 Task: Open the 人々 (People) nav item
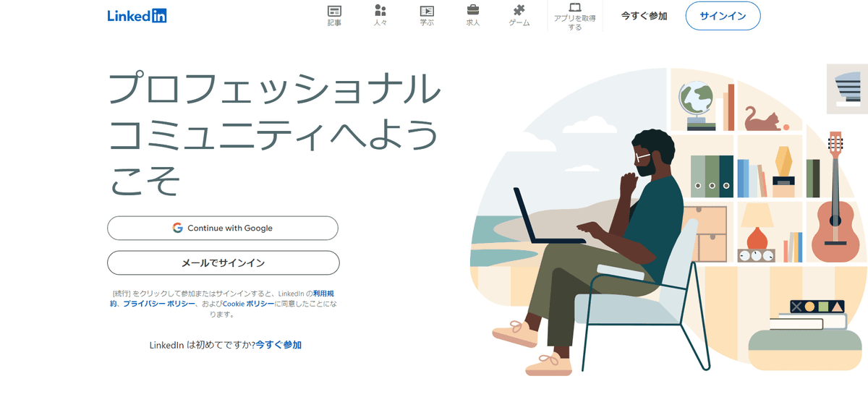tap(380, 16)
